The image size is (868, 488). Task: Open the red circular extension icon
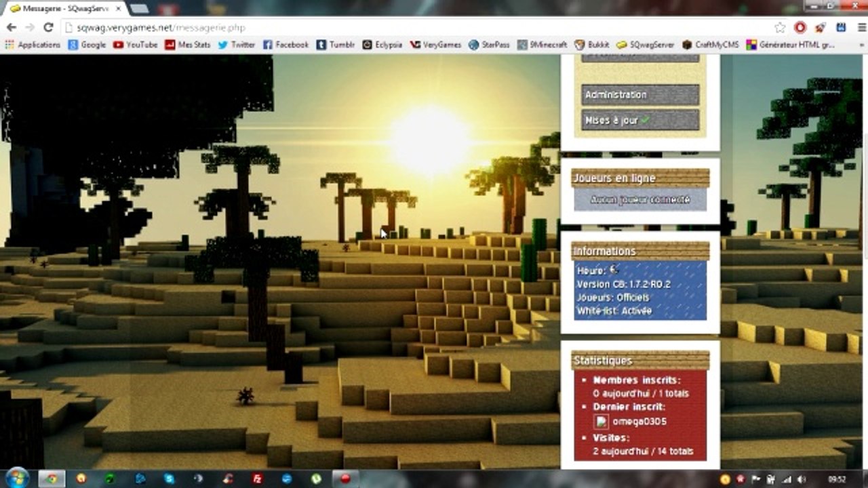(800, 28)
